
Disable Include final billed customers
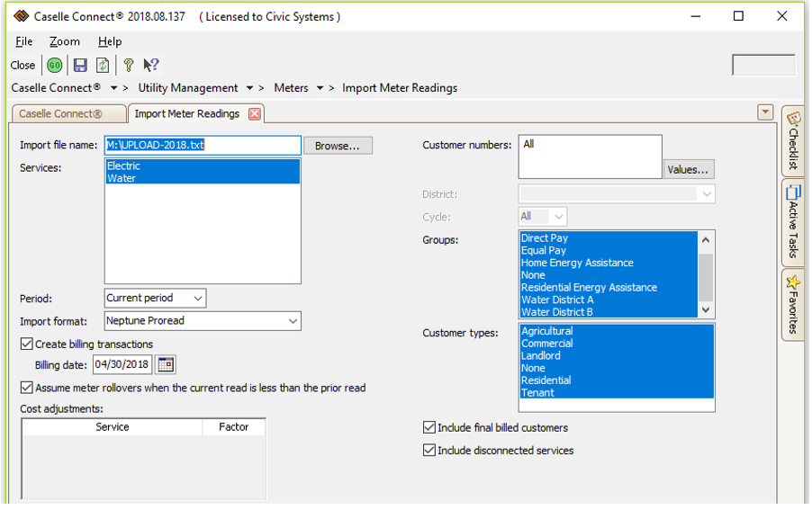tap(429, 428)
